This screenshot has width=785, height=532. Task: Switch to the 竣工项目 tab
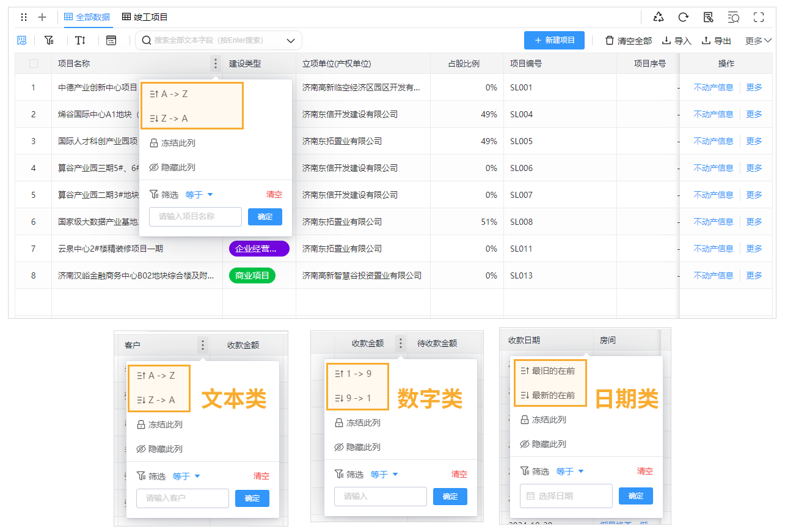click(x=144, y=17)
